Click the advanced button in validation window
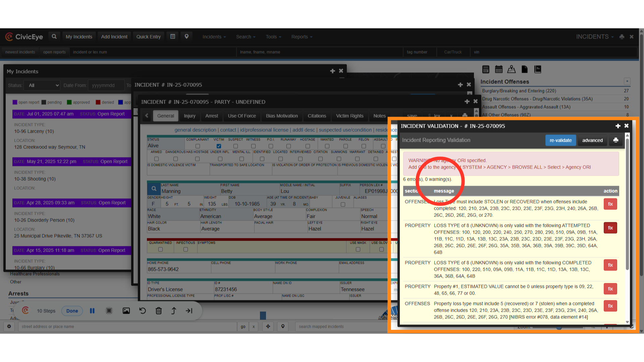 [592, 140]
